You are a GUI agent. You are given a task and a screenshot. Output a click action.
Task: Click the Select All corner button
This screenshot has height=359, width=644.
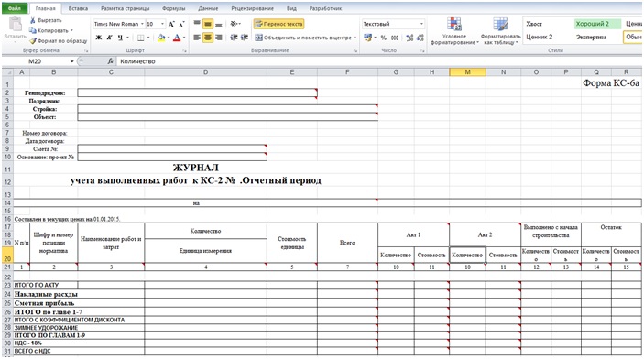[8, 71]
